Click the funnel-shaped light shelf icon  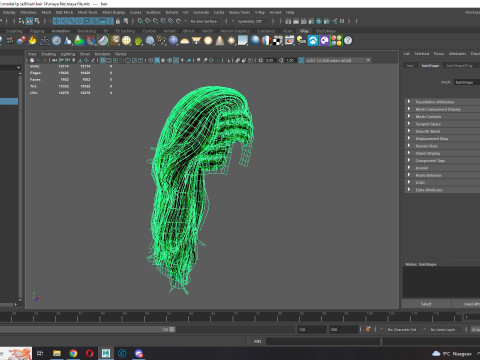pyautogui.click(x=196, y=41)
